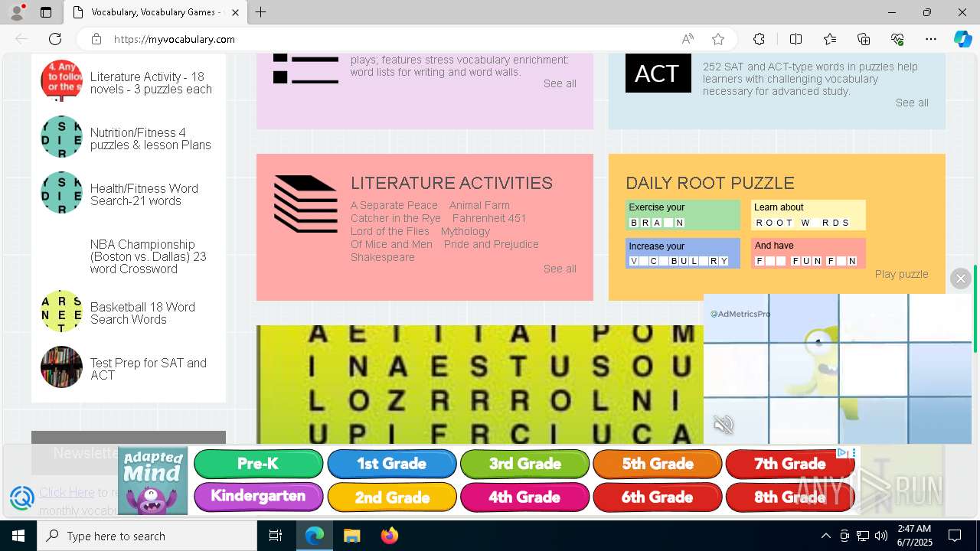
Task: Select 3rd Grade button
Action: point(524,464)
